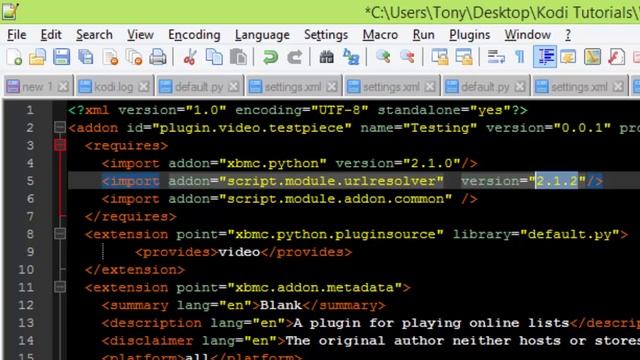Click the Open file folder icon

tap(37, 57)
